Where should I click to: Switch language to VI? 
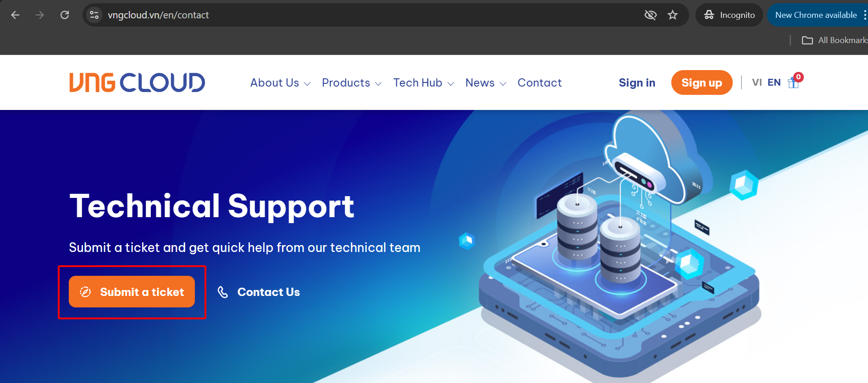click(757, 82)
